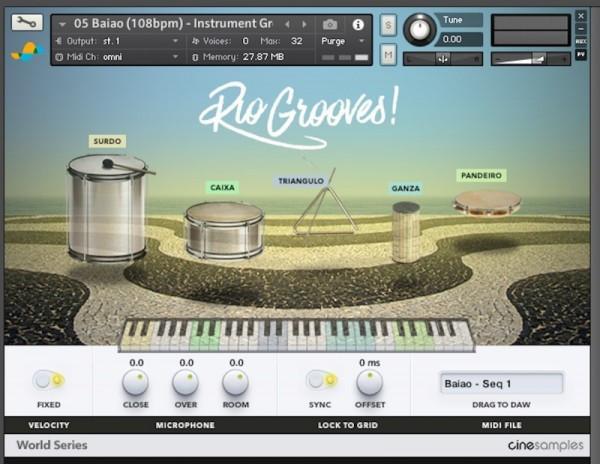
Task: Select the CAIXA label
Action: pyautogui.click(x=222, y=187)
